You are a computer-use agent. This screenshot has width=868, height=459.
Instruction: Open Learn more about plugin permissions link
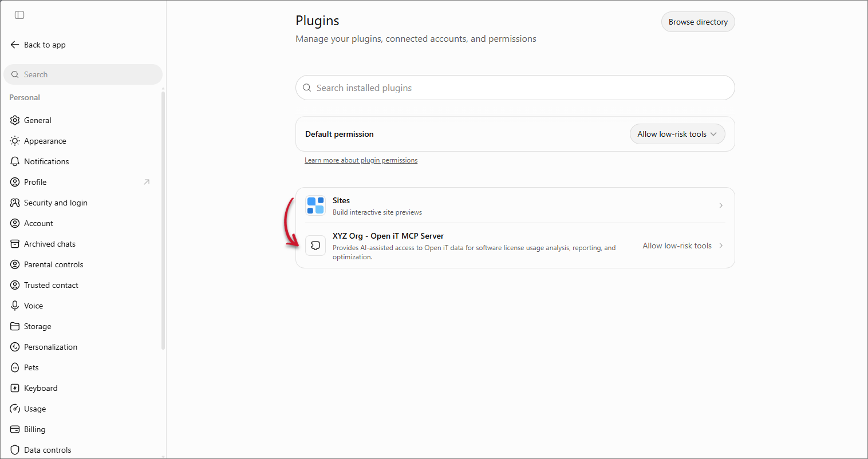click(361, 160)
